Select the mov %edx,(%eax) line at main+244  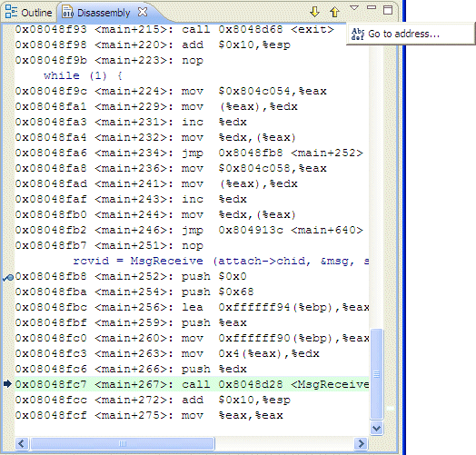pyautogui.click(x=155, y=214)
